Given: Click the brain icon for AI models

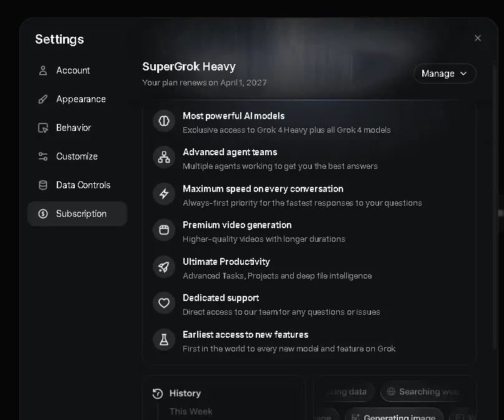Looking at the screenshot, I should click(164, 121).
